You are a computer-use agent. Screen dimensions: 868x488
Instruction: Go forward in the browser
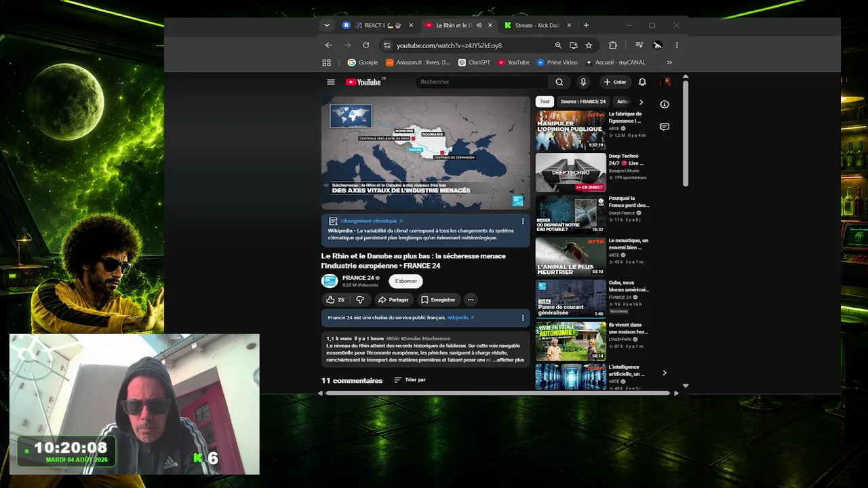coord(347,45)
